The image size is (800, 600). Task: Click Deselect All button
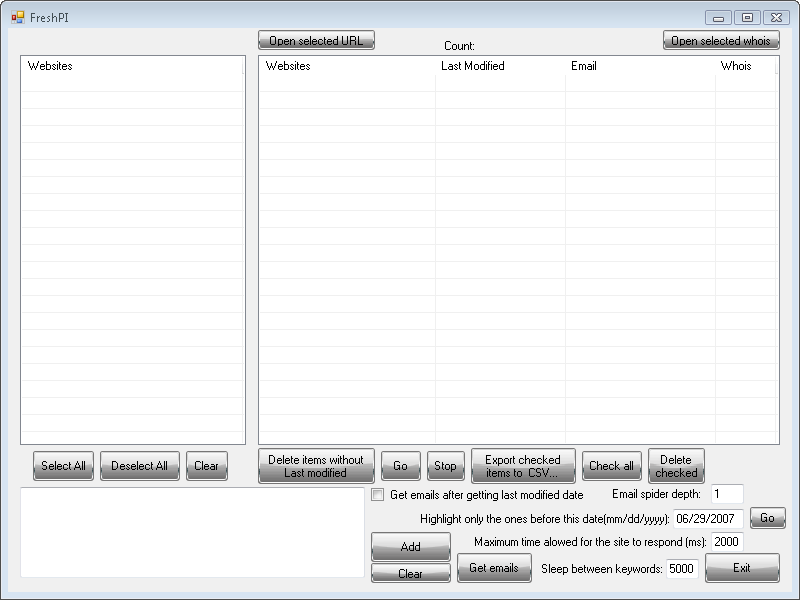pyautogui.click(x=140, y=466)
